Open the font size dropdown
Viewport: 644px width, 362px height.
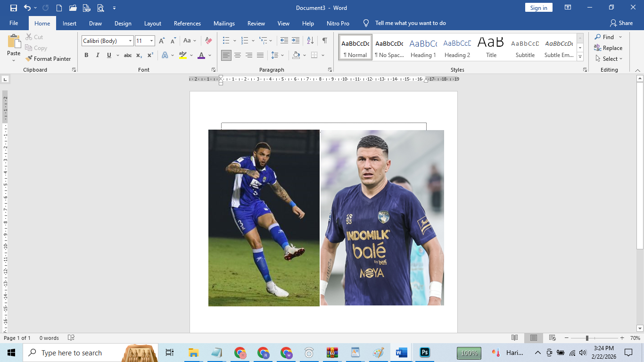(151, 41)
